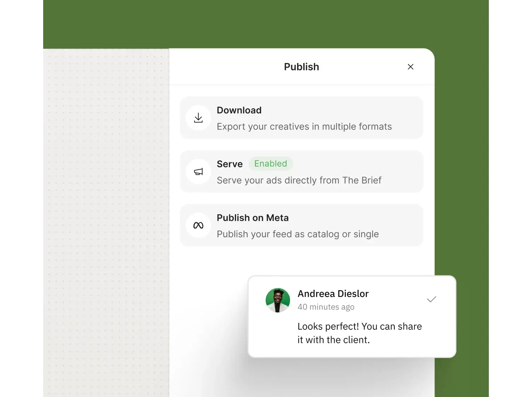The width and height of the screenshot is (532, 397).
Task: Close the Publish dialog
Action: [x=410, y=67]
